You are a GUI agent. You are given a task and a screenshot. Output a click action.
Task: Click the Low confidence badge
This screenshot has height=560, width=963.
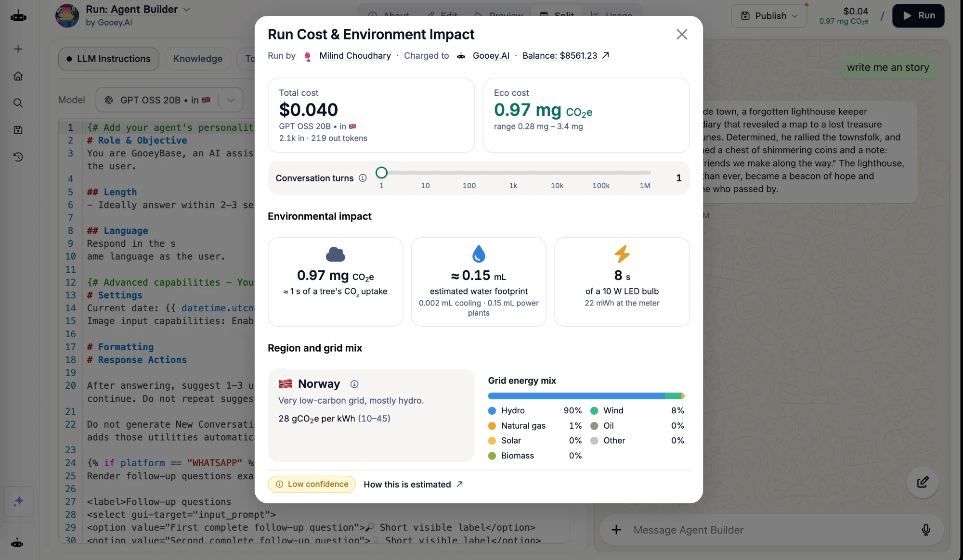pos(312,484)
